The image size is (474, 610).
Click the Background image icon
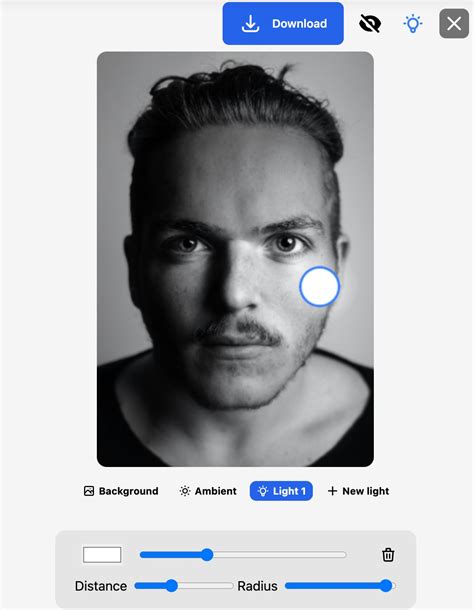[x=89, y=491]
